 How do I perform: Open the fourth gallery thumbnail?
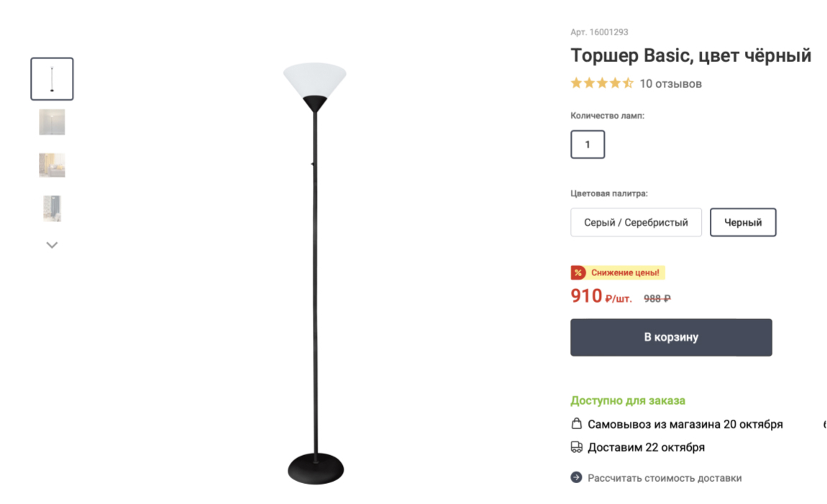(x=52, y=209)
